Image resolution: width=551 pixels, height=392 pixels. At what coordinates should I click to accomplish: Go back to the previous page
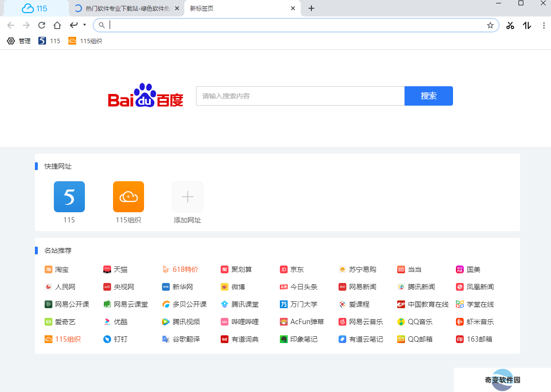coord(11,25)
